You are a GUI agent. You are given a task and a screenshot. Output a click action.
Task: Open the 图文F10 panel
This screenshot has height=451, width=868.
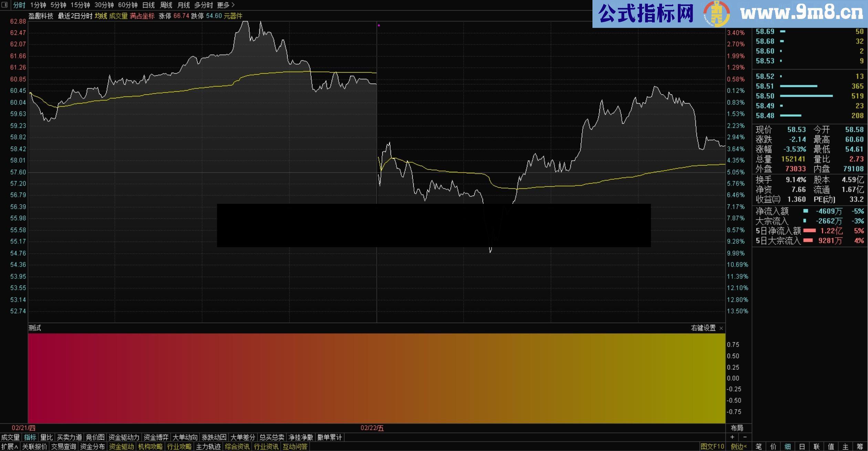pos(713,447)
